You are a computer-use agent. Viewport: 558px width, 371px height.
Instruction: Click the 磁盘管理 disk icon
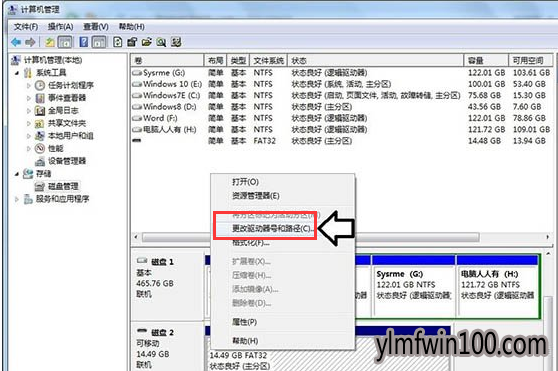pos(40,186)
